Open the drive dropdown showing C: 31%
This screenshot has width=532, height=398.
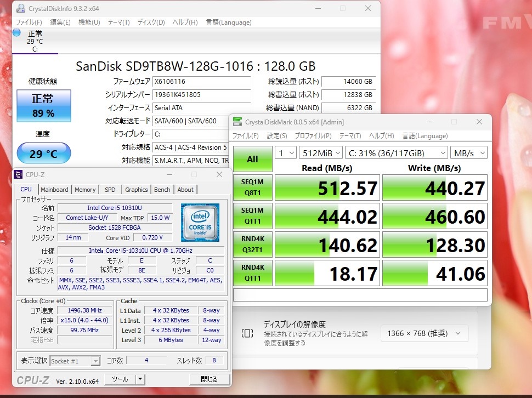coord(397,153)
